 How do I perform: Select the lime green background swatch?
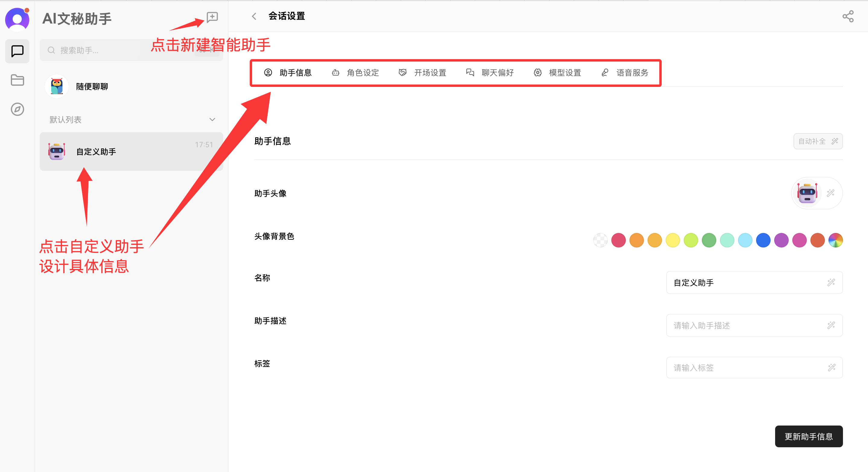point(691,241)
